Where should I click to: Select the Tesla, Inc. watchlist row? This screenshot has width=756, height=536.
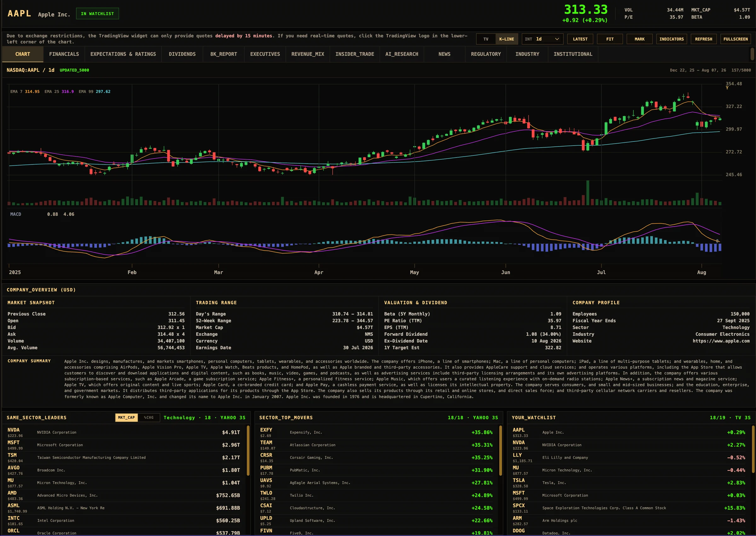629,482
